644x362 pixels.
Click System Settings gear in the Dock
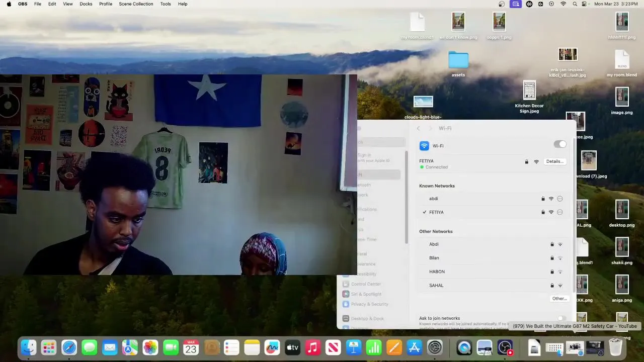tap(435, 347)
